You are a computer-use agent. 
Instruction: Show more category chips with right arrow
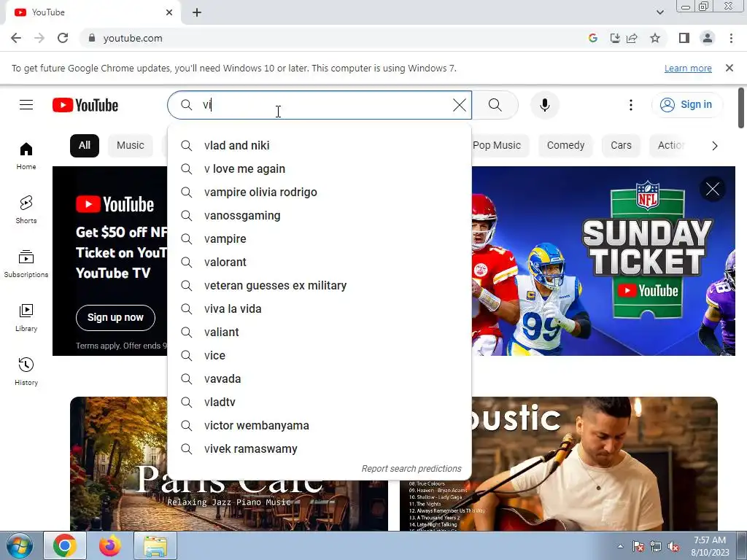(x=715, y=146)
